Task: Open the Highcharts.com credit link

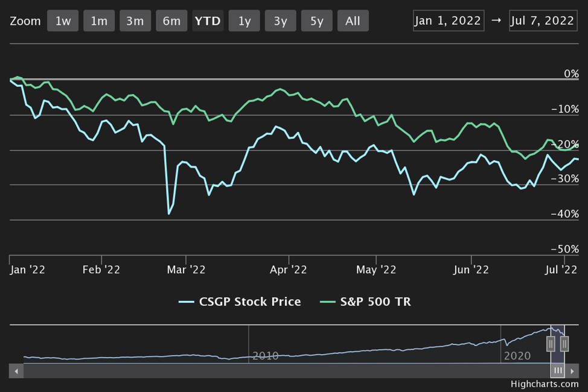Action: coord(545,384)
